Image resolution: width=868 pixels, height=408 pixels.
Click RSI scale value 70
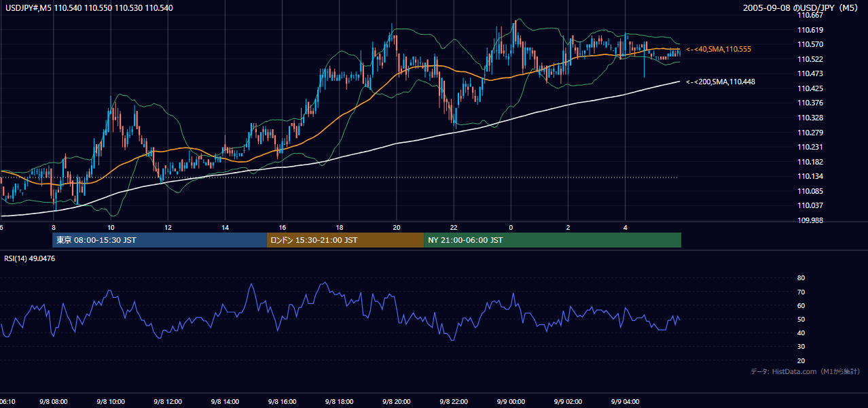point(801,292)
